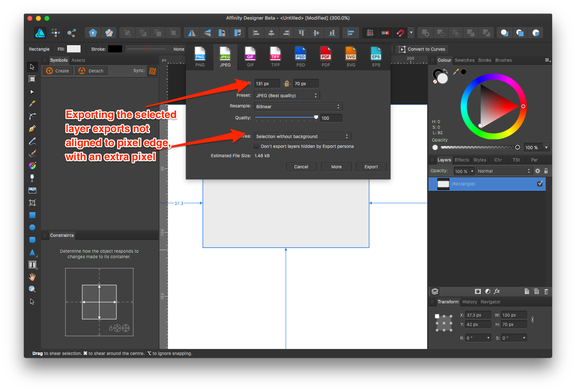
Task: Switch to the Assets tab
Action: click(78, 60)
